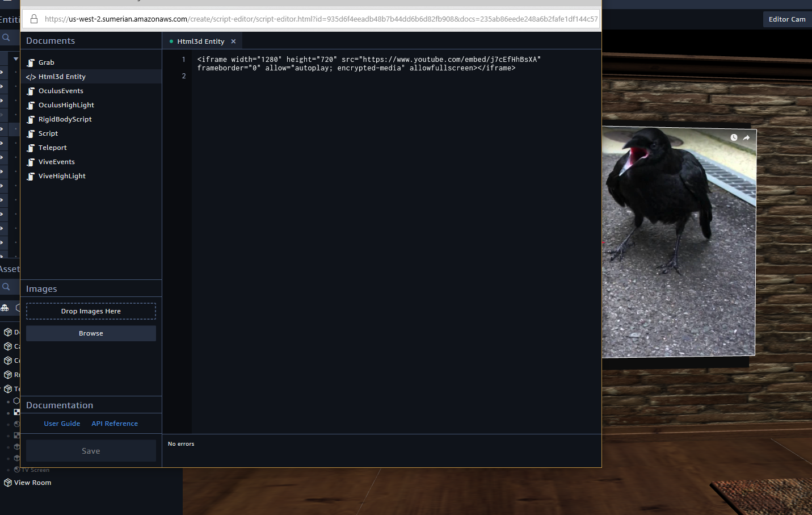Click the Documents panel heading
Viewport: 812px width, 515px height.
click(x=51, y=41)
